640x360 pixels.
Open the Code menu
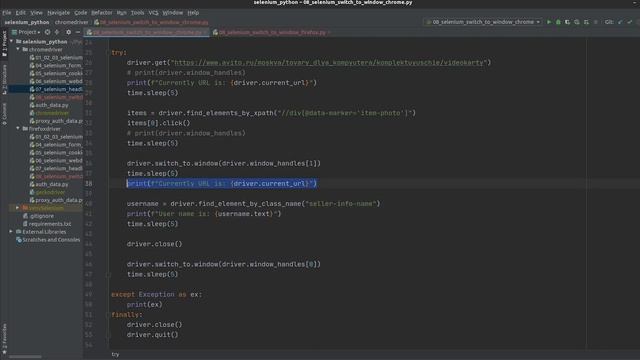click(80, 13)
